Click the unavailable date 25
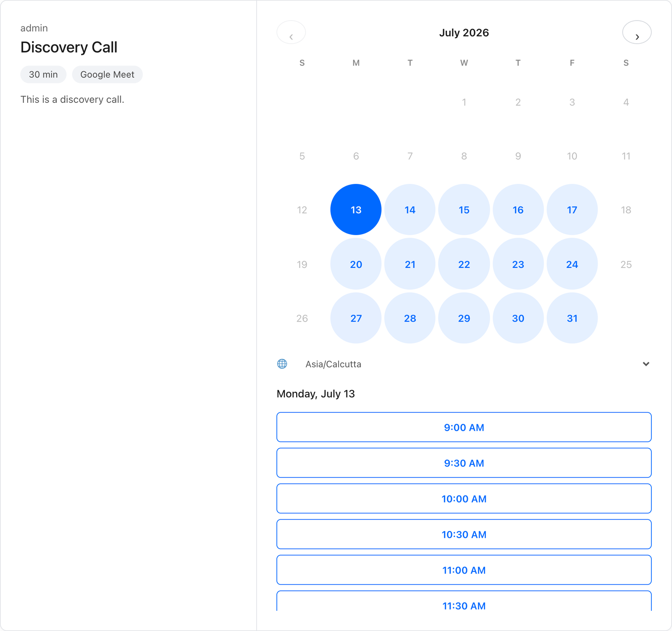Image resolution: width=672 pixels, height=631 pixels. click(x=626, y=264)
